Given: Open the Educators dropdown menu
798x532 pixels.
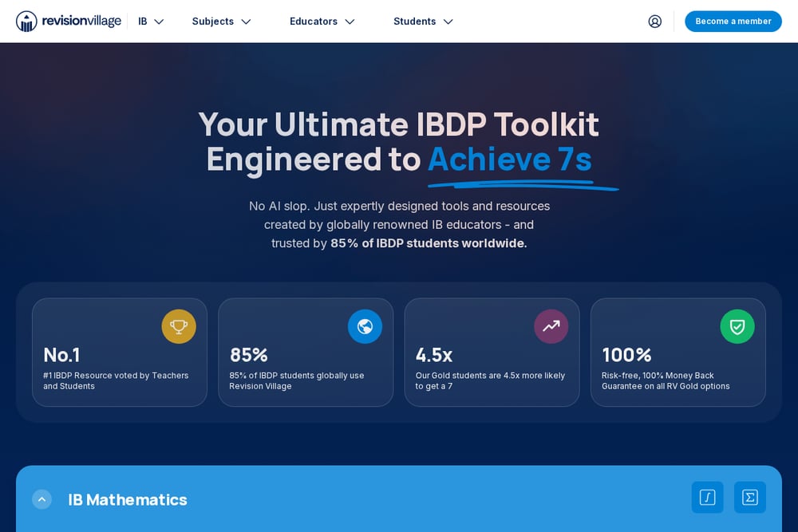Looking at the screenshot, I should coord(322,22).
